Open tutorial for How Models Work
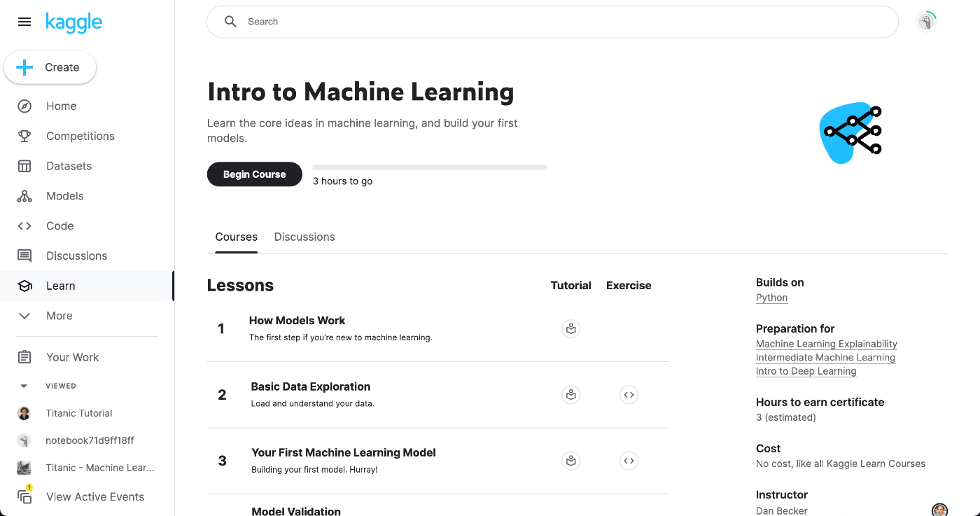The height and width of the screenshot is (516, 980). 571,328
